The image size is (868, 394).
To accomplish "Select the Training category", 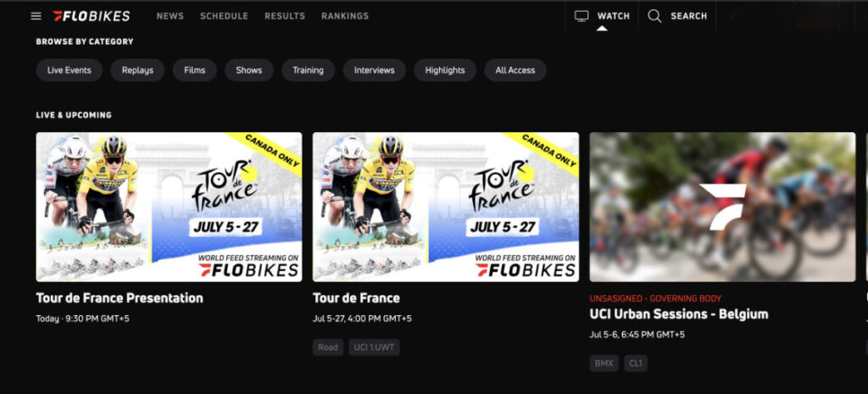I will 309,70.
